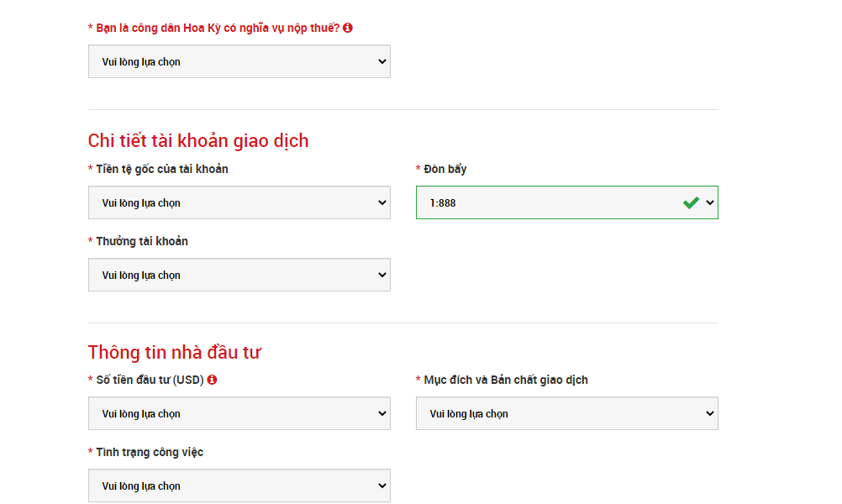Click the 'Chi tiết tài khoản giao dịch' heading
Viewport: 842px width, 504px height.
198,140
